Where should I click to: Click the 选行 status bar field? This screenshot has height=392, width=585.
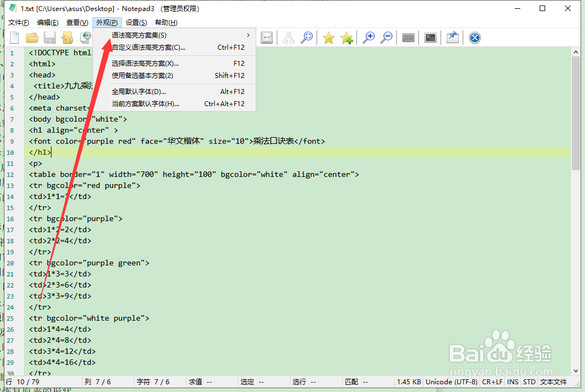(316, 382)
